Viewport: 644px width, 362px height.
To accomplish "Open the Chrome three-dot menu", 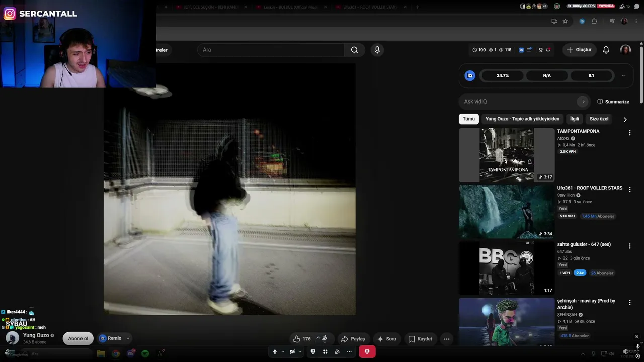I will tap(637, 21).
